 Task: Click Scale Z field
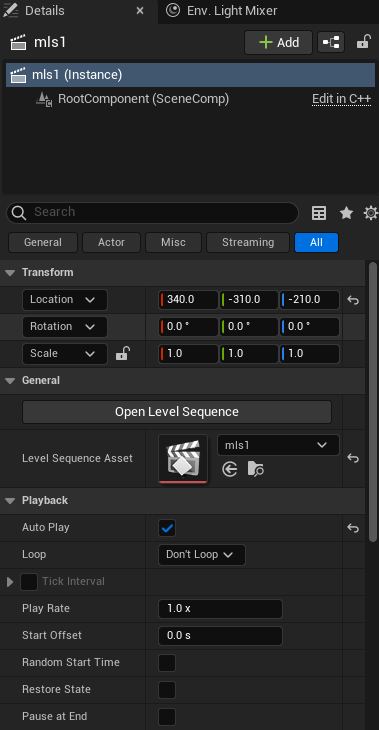[x=310, y=354]
